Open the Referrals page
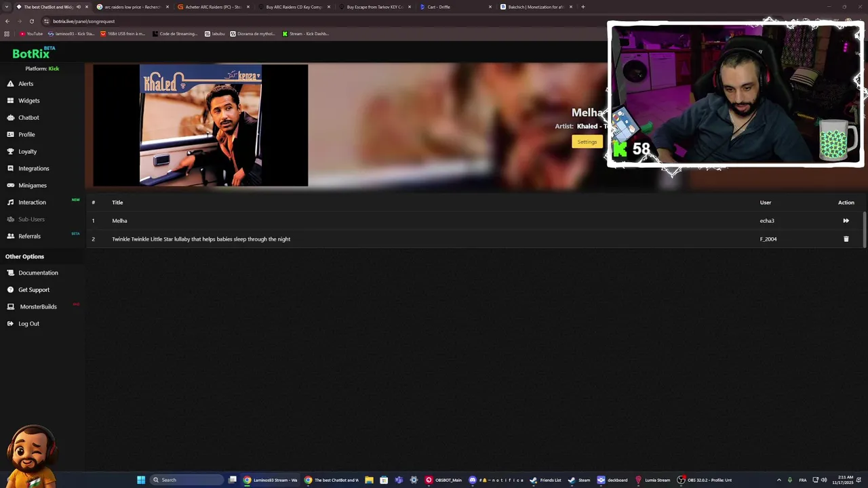868x488 pixels. [x=29, y=236]
